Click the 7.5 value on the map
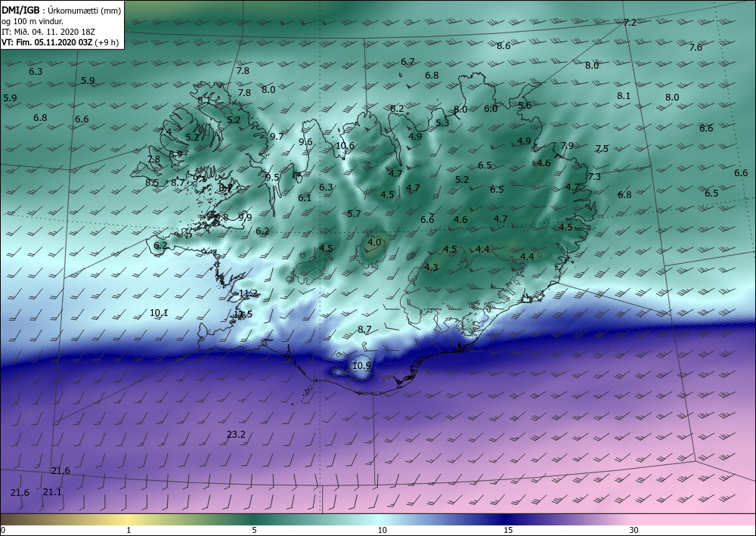 coord(601,149)
